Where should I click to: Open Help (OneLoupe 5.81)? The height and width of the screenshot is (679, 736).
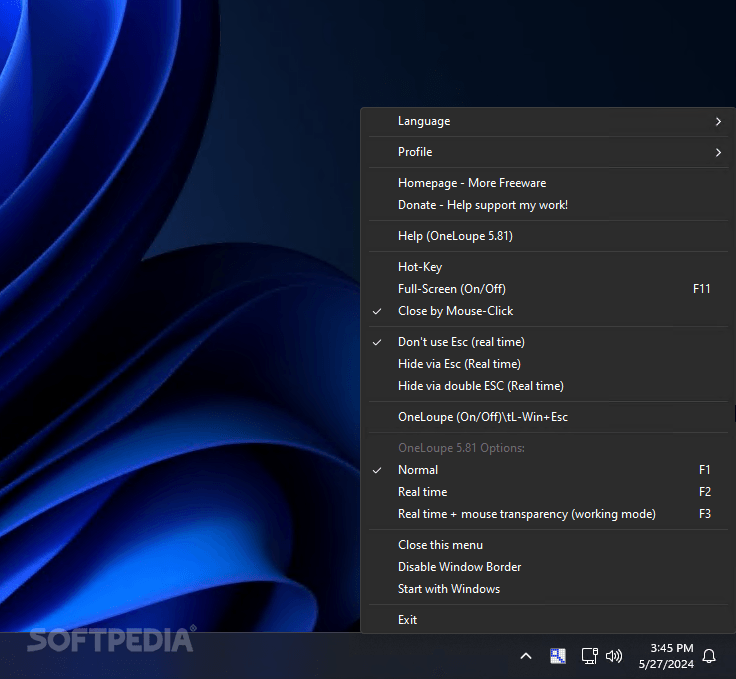click(x=549, y=236)
